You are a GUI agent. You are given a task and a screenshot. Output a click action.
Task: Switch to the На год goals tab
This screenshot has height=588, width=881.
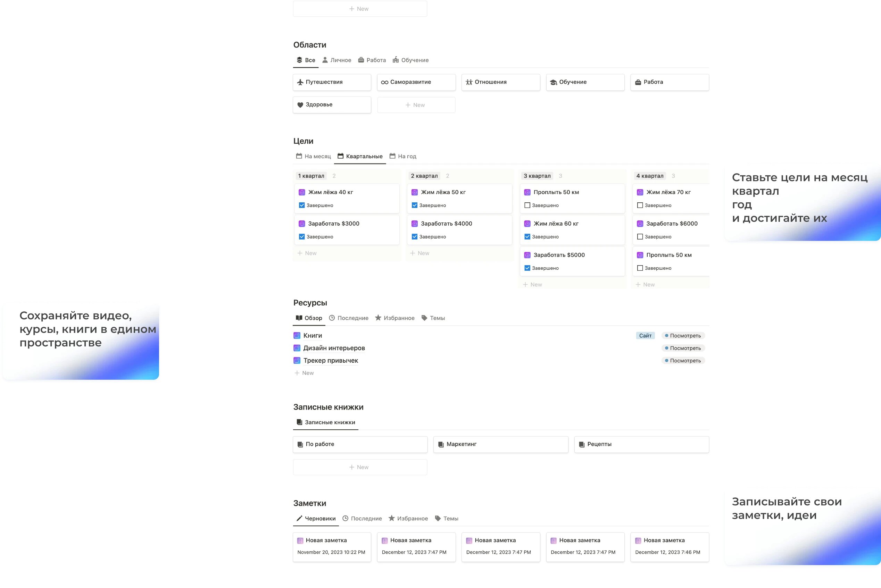point(403,157)
